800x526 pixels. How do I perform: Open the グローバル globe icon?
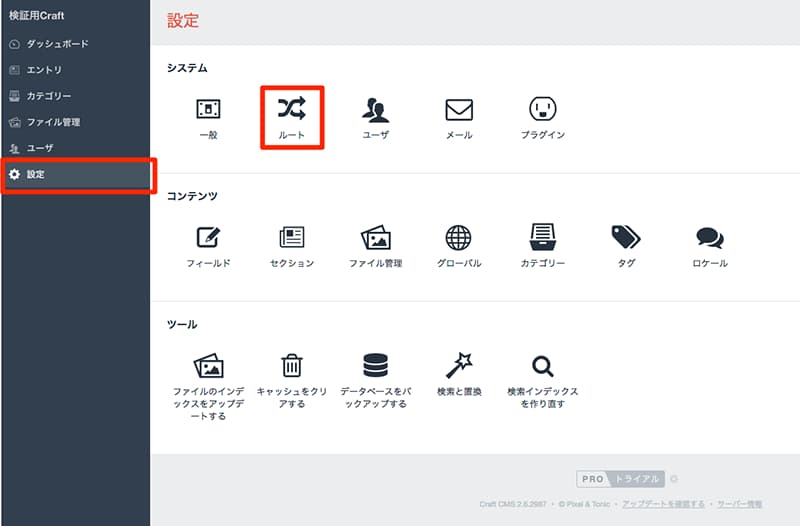(459, 237)
